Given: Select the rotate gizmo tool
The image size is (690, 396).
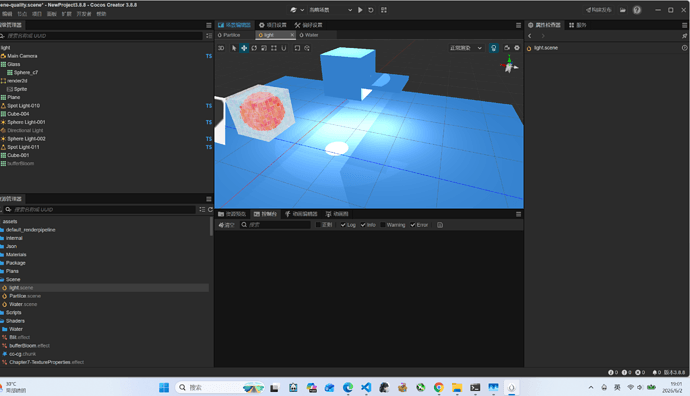Looking at the screenshot, I should (x=254, y=48).
